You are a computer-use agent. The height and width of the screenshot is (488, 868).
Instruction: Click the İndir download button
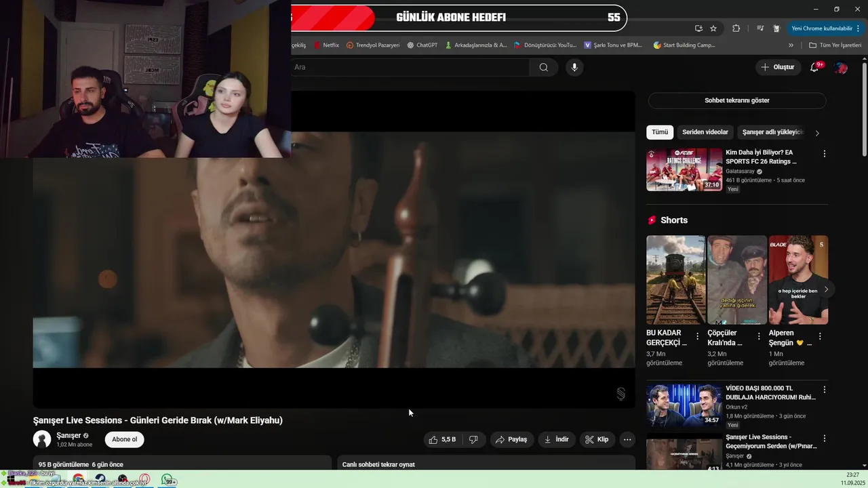(557, 439)
